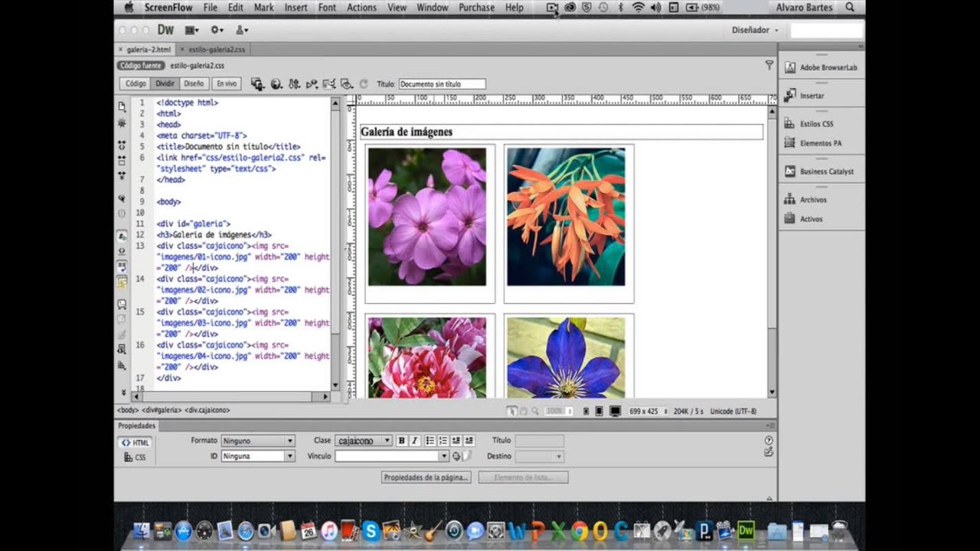Click the help question mark in Propiedades

[769, 441]
